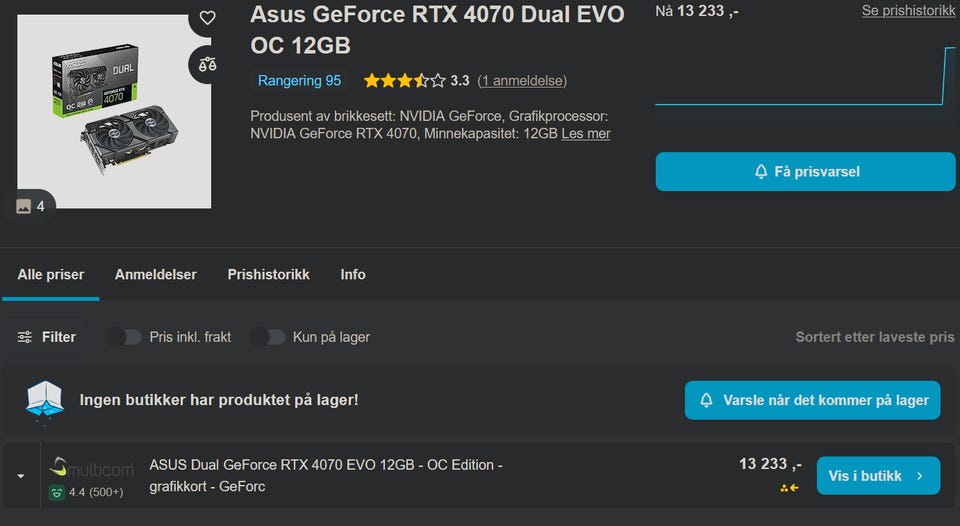960x526 pixels.
Task: Click the star rating icons
Action: [x=404, y=81]
